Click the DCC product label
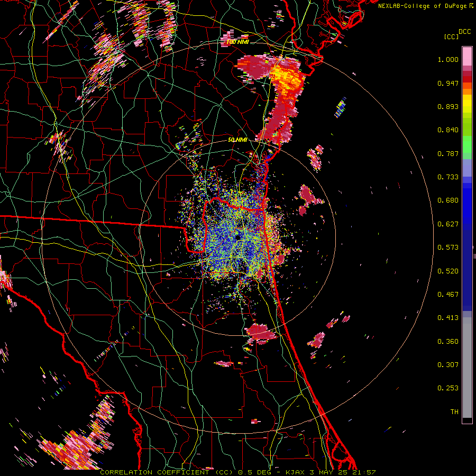 (x=464, y=32)
